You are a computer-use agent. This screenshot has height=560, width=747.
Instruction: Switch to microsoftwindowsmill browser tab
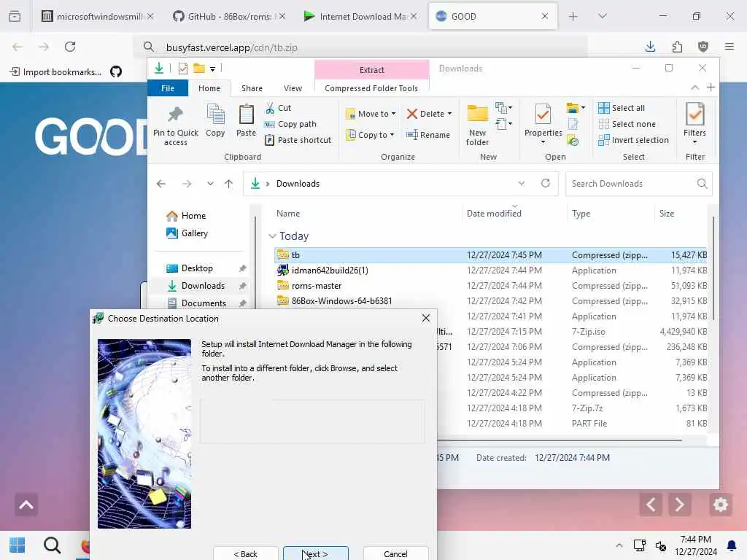(x=97, y=16)
